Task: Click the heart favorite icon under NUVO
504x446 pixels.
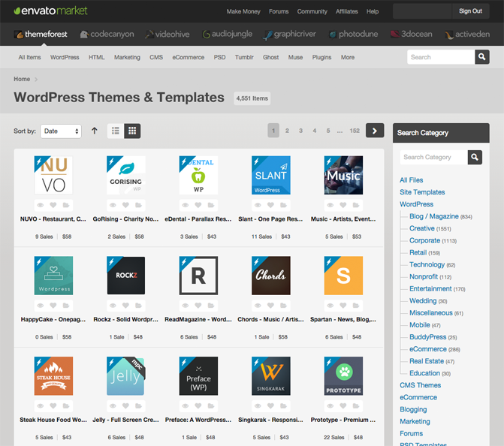Action: (53, 204)
